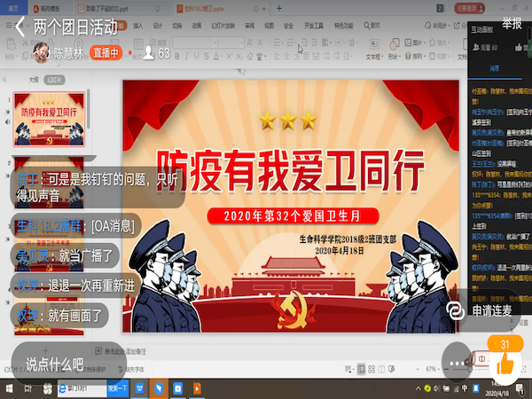The height and width of the screenshot is (399, 532).
Task: Tap the orange 直播中 live badge
Action: pos(106,52)
